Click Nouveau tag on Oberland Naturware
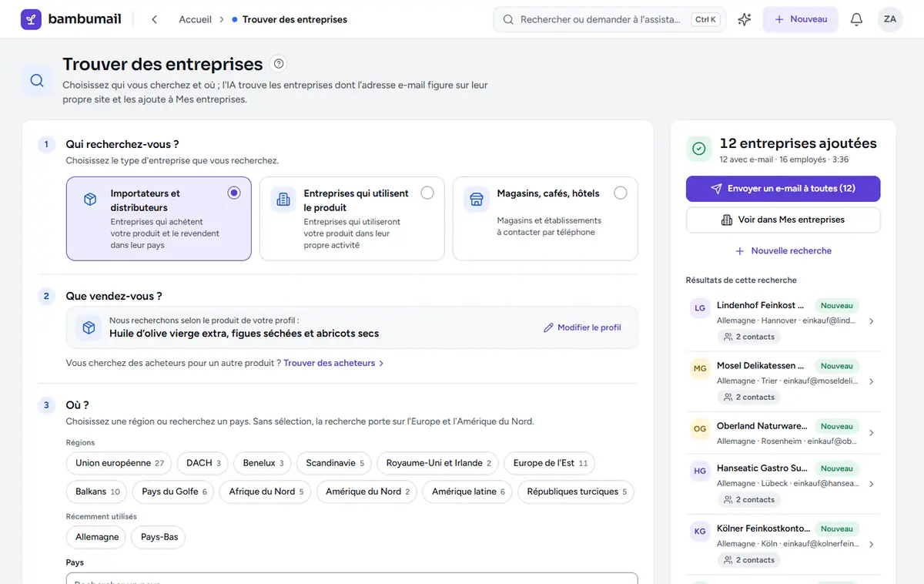Viewport: 924px width, 584px height. pos(836,426)
